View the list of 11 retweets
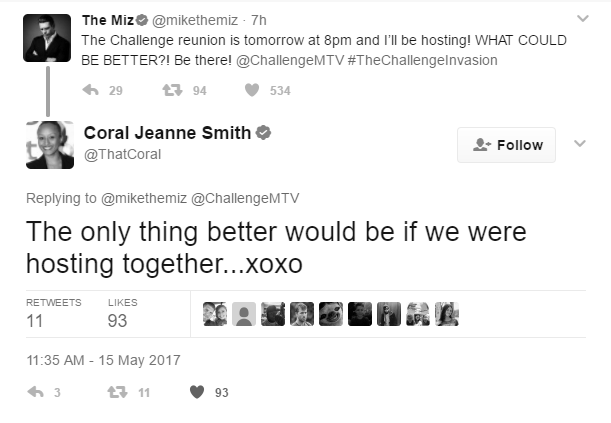The width and height of the screenshot is (611, 423). click(53, 314)
